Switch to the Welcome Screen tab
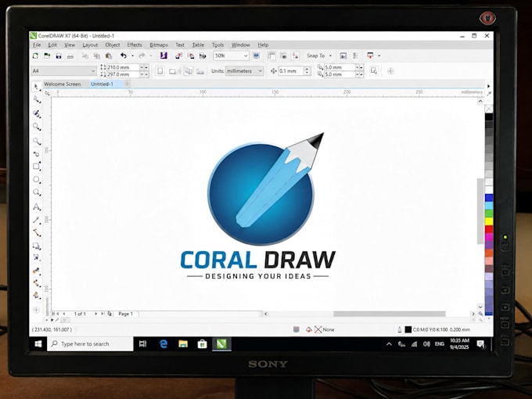The width and height of the screenshot is (532, 399). pos(63,84)
